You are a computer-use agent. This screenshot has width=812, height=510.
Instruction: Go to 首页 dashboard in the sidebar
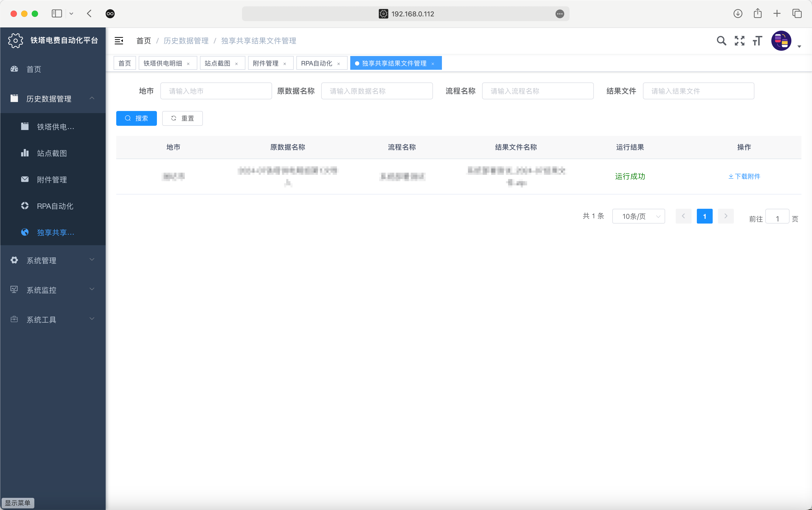tap(34, 69)
